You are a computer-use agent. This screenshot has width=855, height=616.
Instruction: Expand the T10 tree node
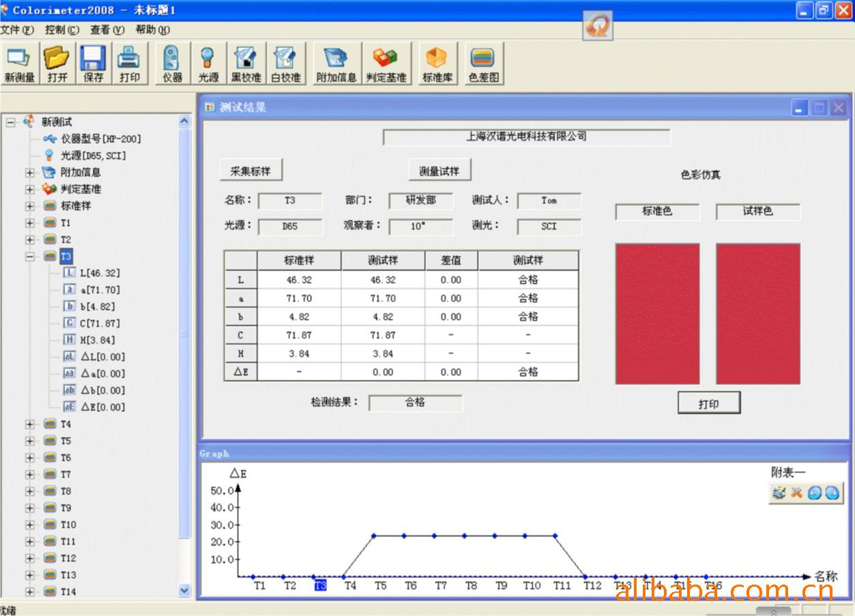pyautogui.click(x=29, y=525)
